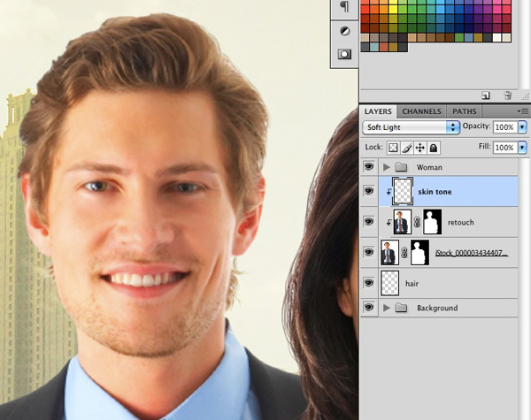The image size is (531, 420).
Task: Enable lock transparent pixels
Action: pyautogui.click(x=393, y=147)
